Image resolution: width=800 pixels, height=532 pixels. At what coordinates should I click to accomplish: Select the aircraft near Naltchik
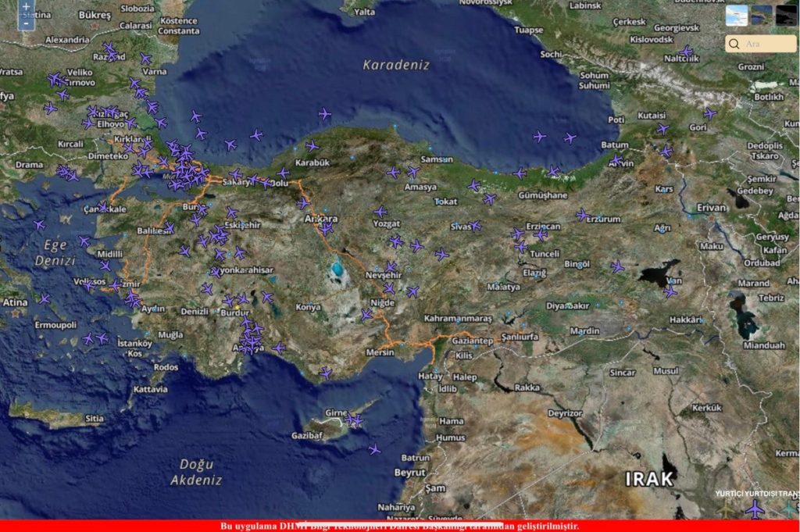[686, 52]
